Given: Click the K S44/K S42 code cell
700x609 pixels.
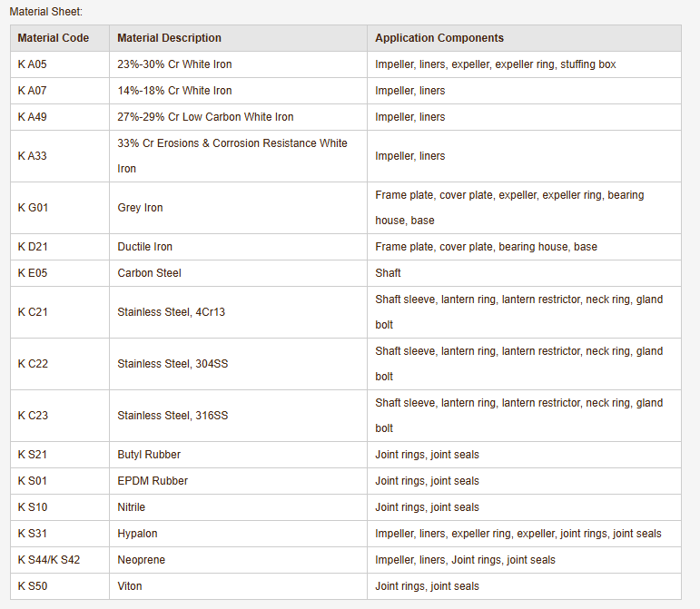Looking at the screenshot, I should [x=48, y=560].
